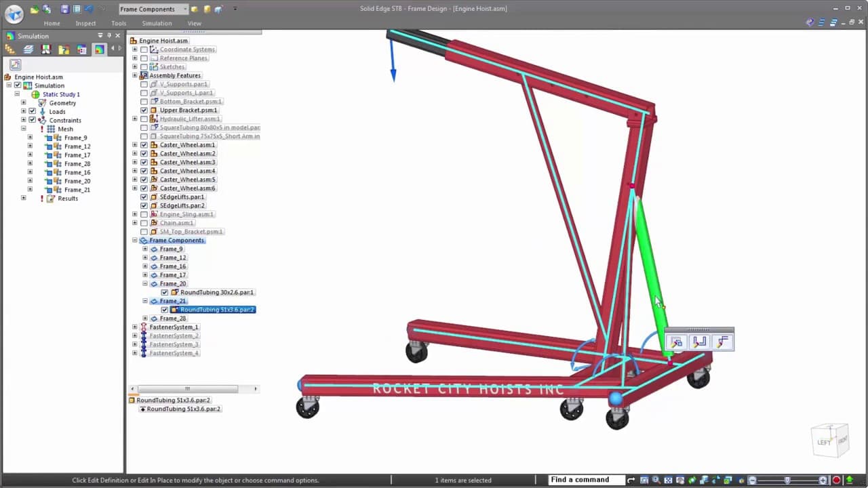Select RoundTubing 51x3.6.par:2 under Frame_21
Image resolution: width=868 pixels, height=488 pixels.
pos(217,310)
